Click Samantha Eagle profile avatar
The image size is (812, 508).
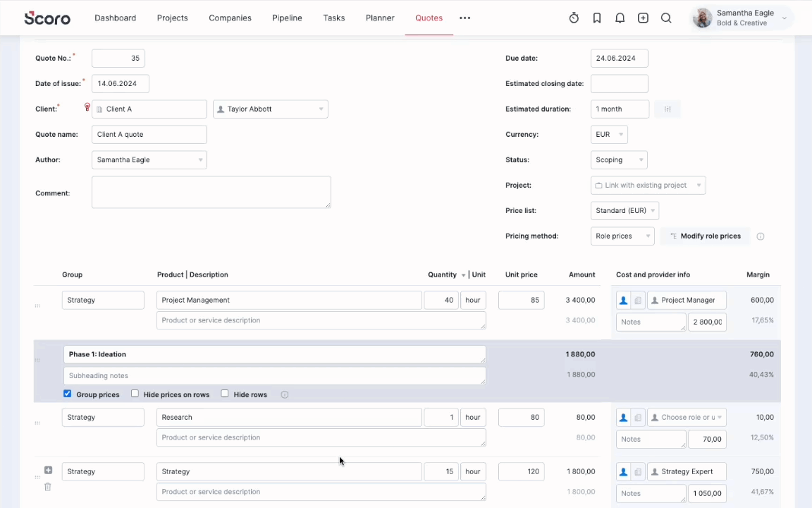702,18
